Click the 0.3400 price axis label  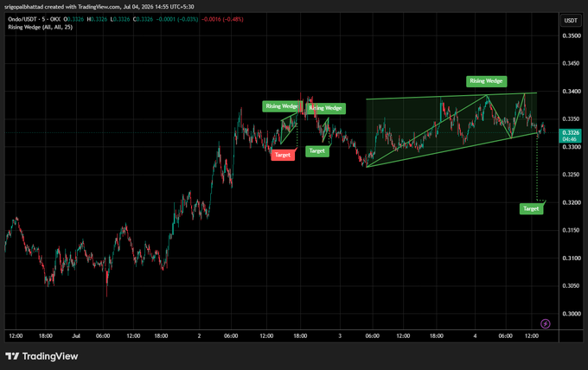[571, 92]
